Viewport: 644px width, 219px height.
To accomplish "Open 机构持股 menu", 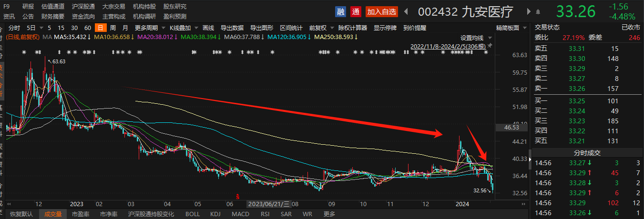I will (x=144, y=7).
